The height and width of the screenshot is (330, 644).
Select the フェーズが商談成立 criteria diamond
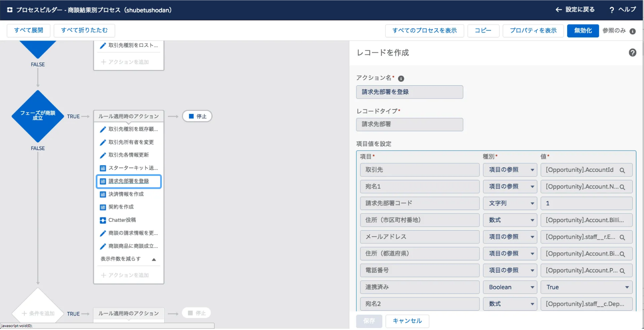38,116
